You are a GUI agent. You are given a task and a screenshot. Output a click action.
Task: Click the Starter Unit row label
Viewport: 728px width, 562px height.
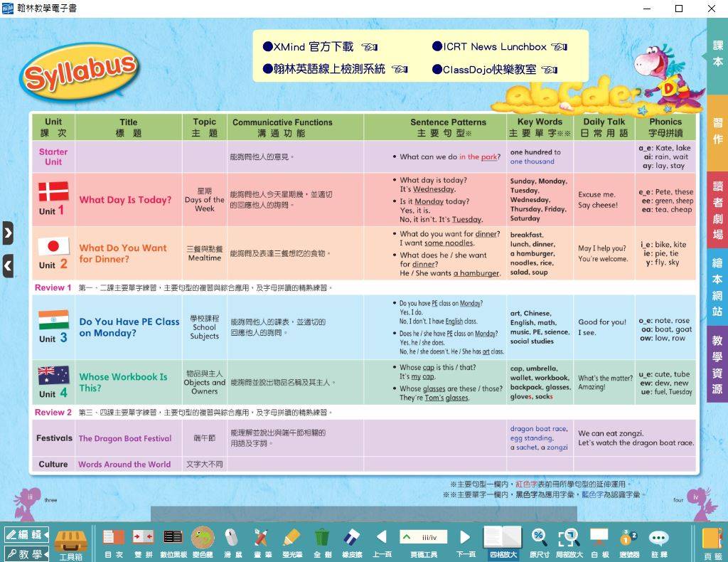click(x=53, y=157)
